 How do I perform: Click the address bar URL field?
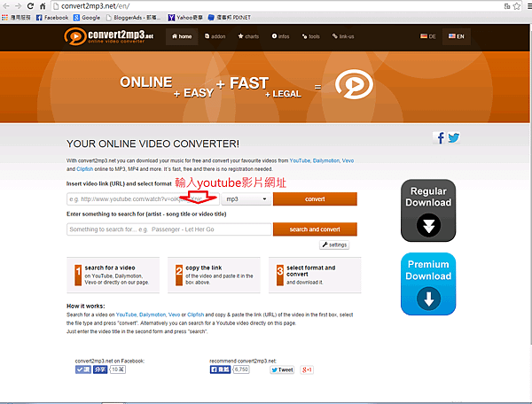click(278, 6)
